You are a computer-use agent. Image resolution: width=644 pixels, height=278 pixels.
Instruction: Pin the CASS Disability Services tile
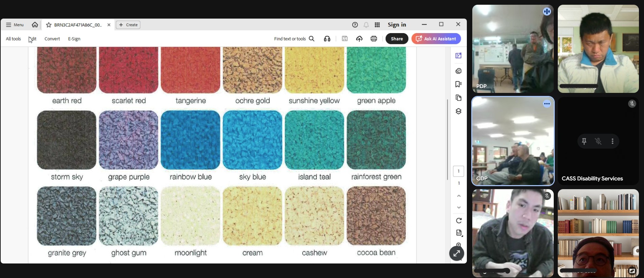(584, 141)
